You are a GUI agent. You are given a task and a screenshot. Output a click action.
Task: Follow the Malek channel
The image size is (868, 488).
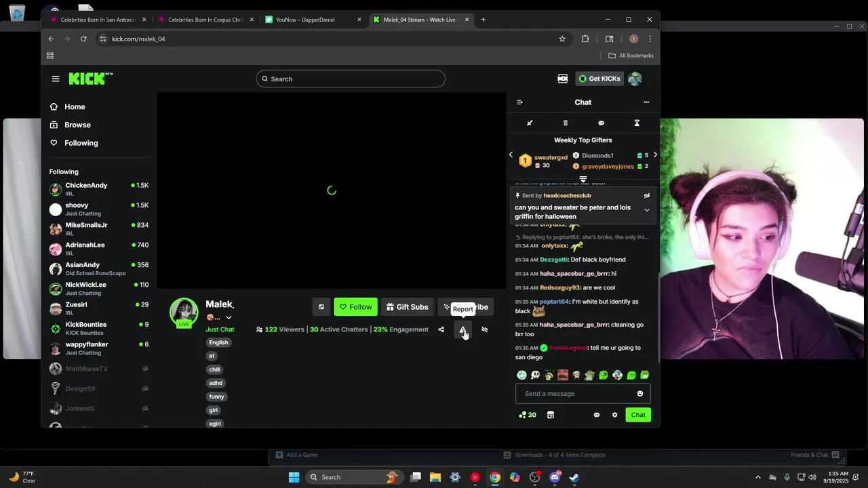[x=355, y=307]
